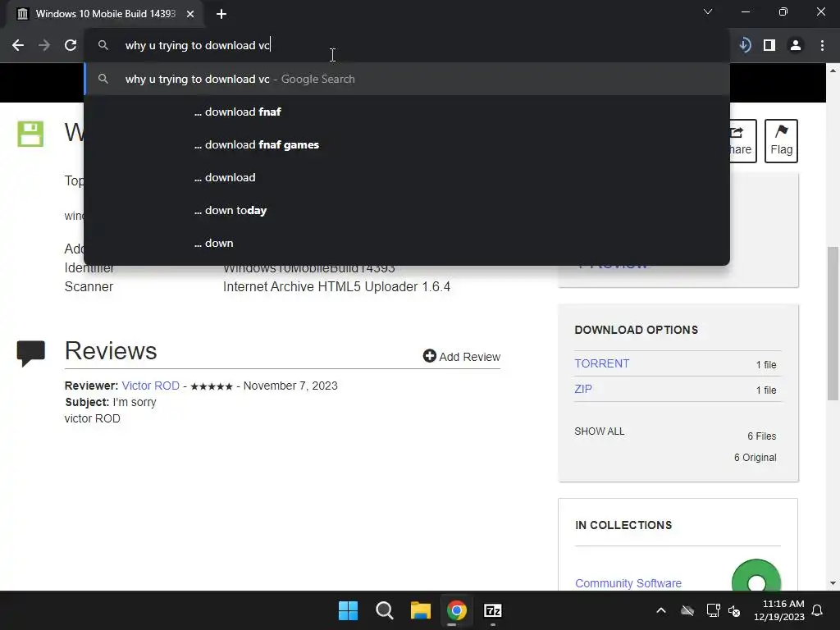
Task: Open File Explorer from taskbar
Action: tap(421, 610)
